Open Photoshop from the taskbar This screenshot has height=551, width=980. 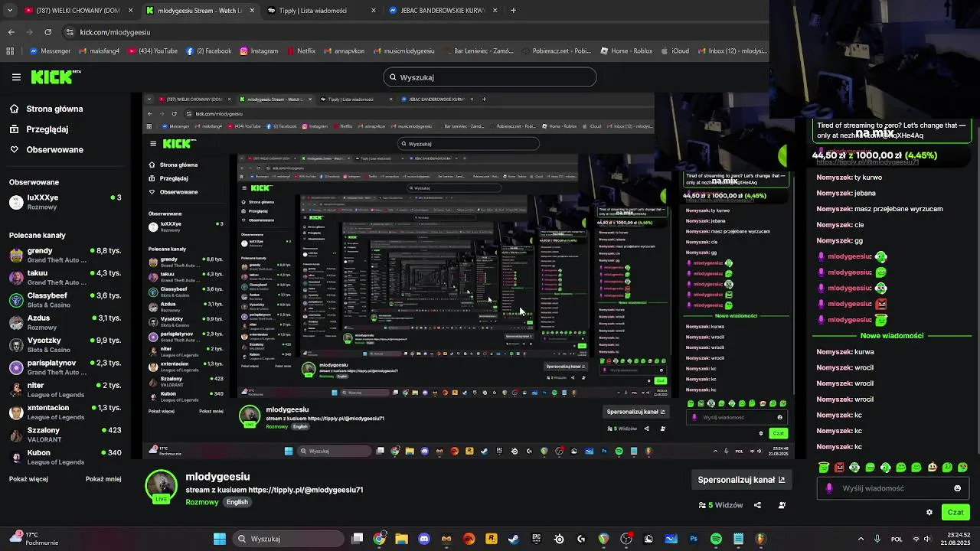(694, 539)
